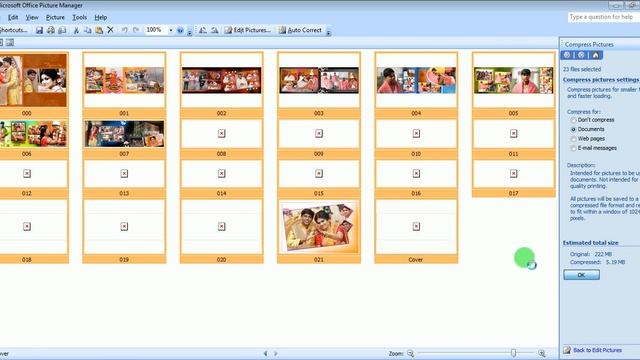The width and height of the screenshot is (640, 360).
Task: Select thumbnail 004
Action: (416, 85)
